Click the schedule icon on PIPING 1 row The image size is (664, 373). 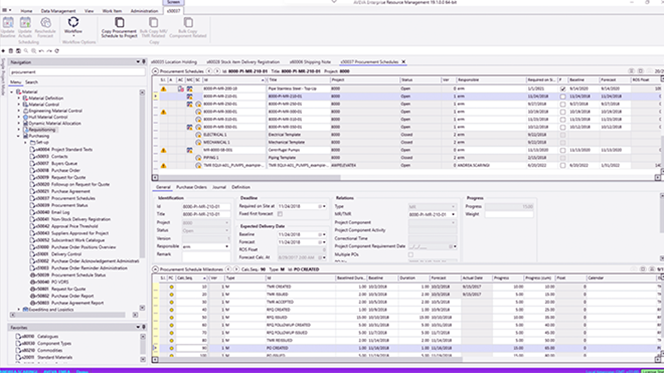(x=198, y=158)
